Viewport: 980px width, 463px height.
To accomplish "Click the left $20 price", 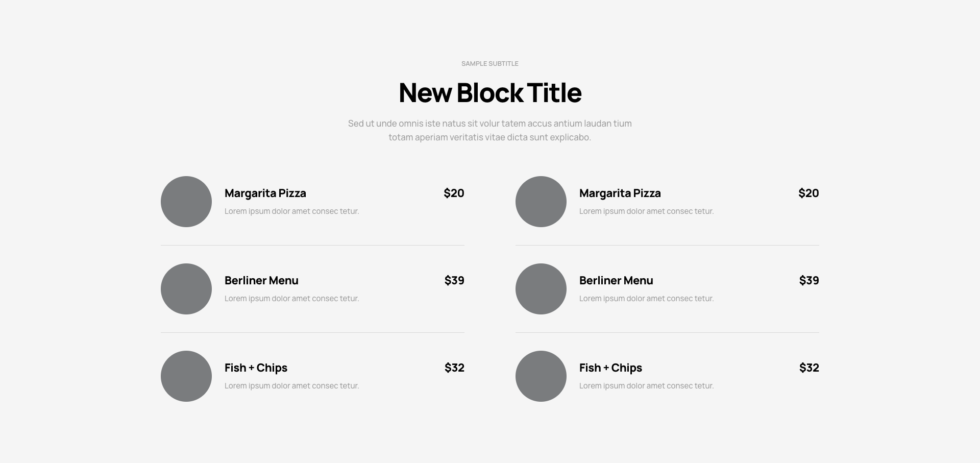I will pyautogui.click(x=454, y=193).
